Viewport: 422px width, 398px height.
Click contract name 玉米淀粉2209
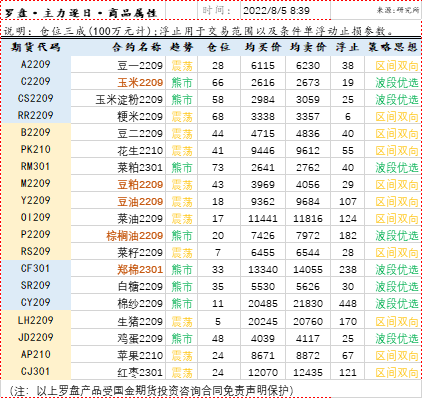pyautogui.click(x=129, y=100)
